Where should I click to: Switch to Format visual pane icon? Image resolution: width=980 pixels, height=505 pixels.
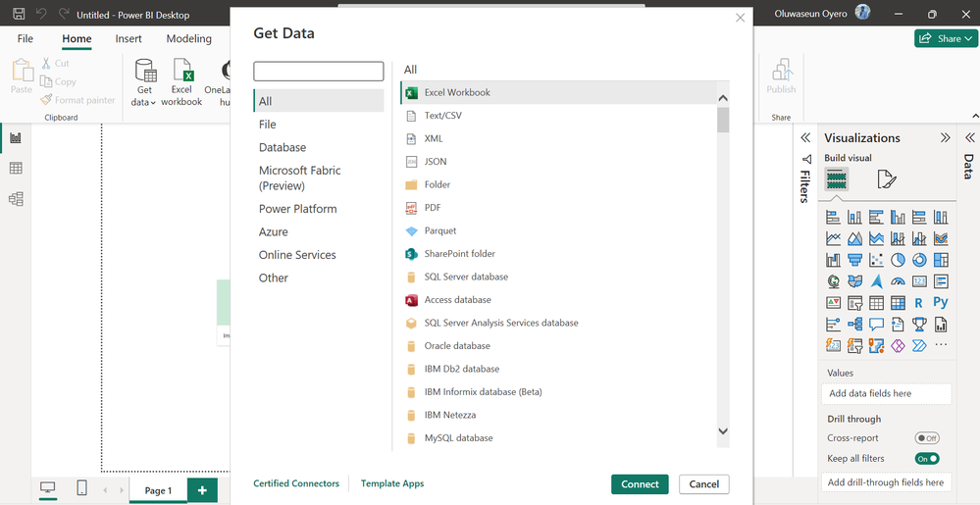pyautogui.click(x=886, y=179)
